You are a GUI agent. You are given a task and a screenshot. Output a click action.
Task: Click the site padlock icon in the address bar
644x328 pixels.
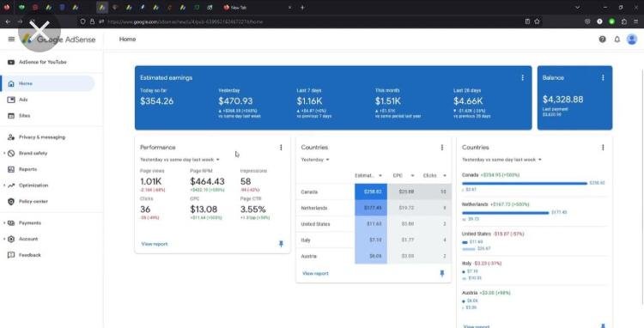(92, 21)
